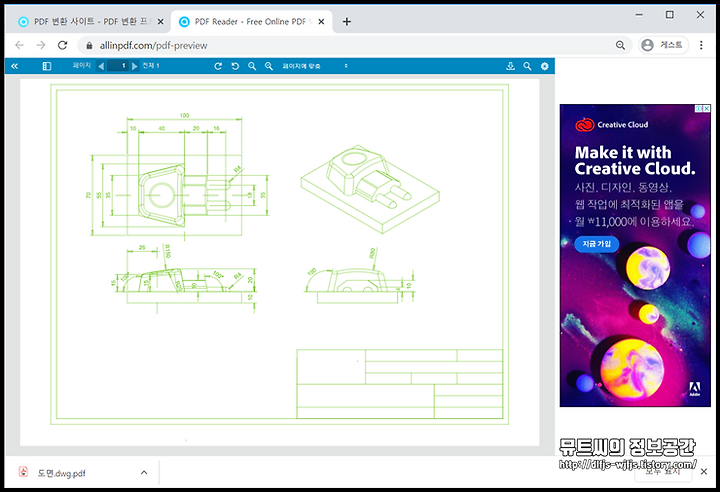The height and width of the screenshot is (492, 720).
Task: Close the PDF Reader tab
Action: (321, 22)
